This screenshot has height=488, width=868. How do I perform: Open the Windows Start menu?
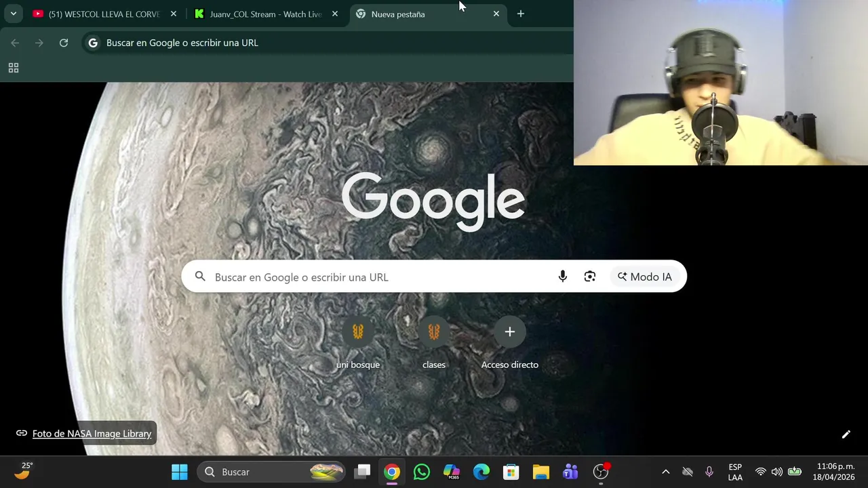180,472
